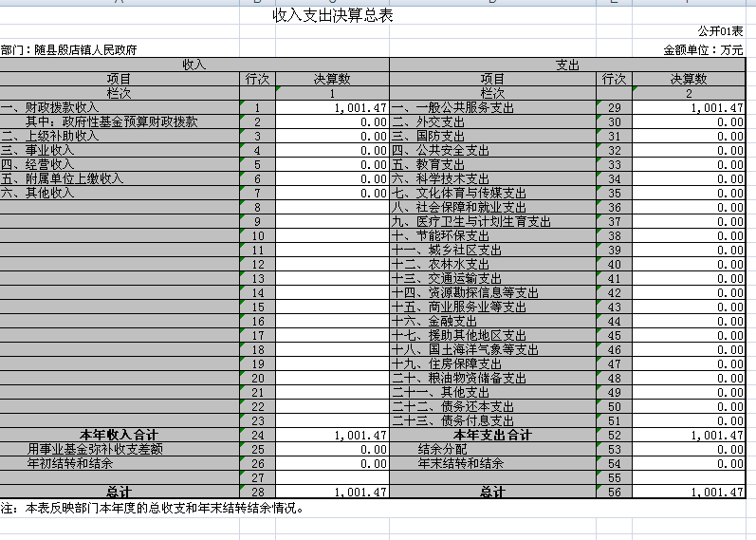Click the 结余分配 cell
This screenshot has height=540, width=756.
(x=492, y=449)
